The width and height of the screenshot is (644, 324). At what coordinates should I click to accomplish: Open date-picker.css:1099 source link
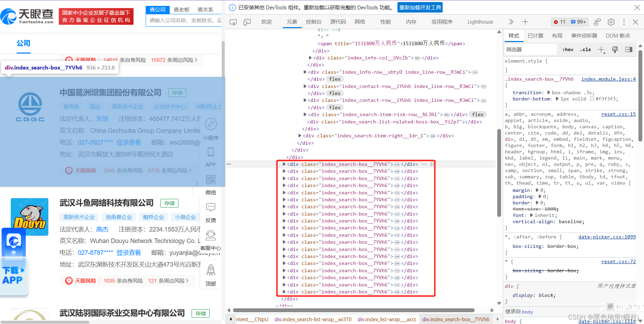click(607, 237)
